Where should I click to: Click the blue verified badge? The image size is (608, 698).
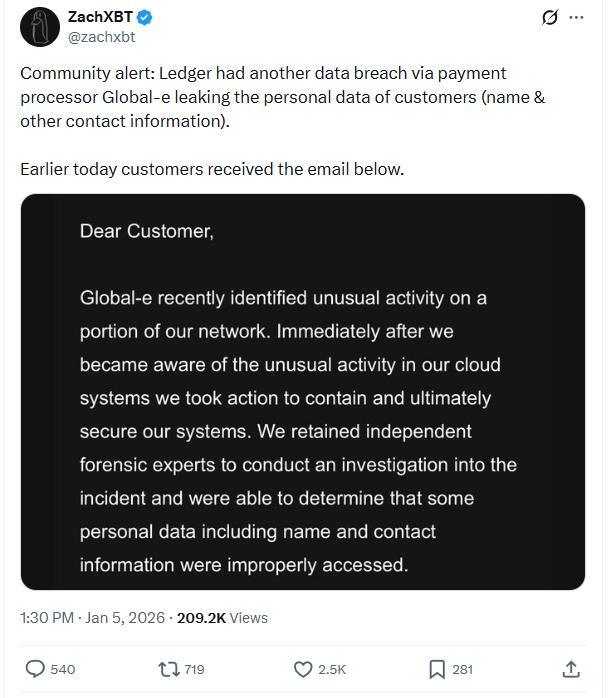click(x=145, y=17)
